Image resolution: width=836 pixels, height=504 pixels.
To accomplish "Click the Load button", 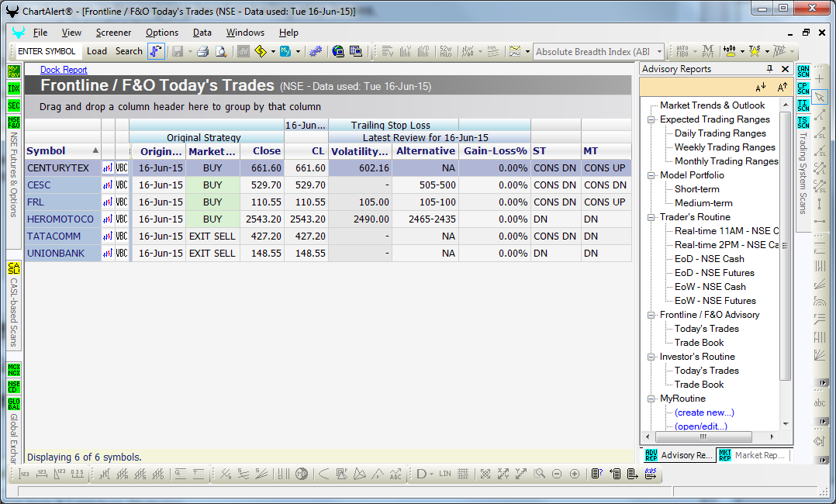I will click(x=96, y=51).
